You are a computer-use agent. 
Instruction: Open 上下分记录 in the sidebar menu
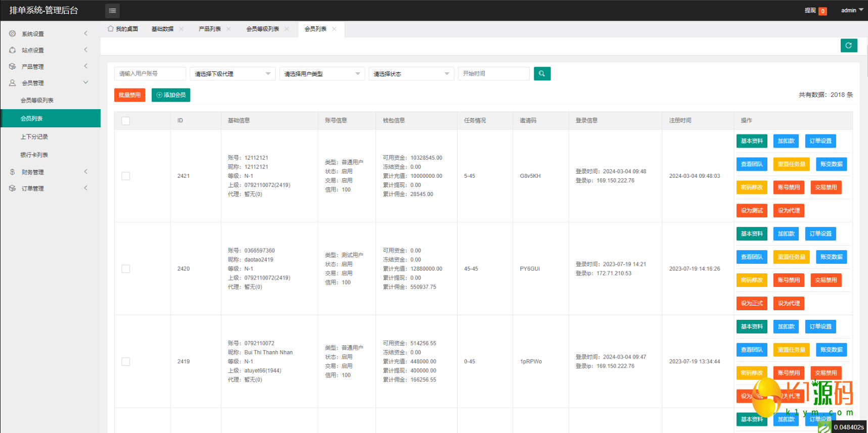click(x=34, y=137)
